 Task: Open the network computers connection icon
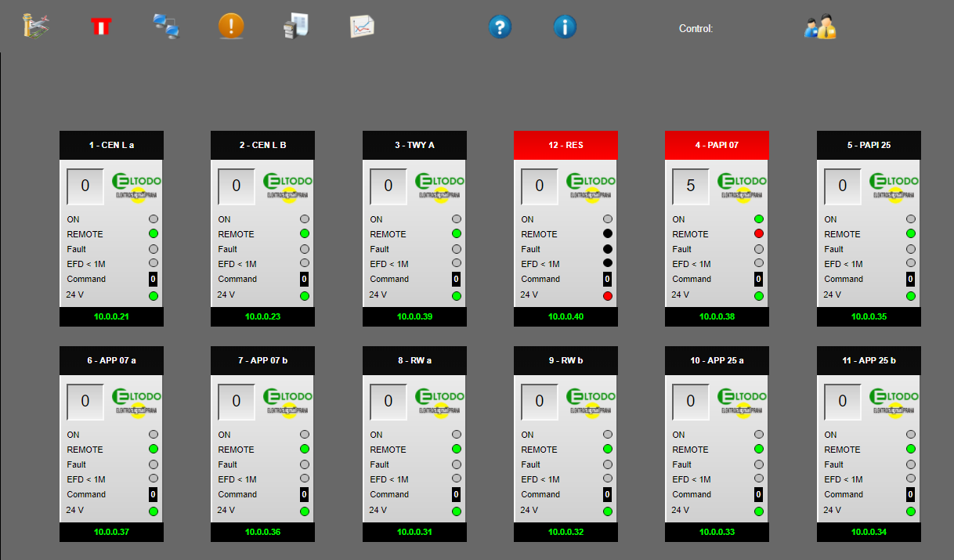166,27
